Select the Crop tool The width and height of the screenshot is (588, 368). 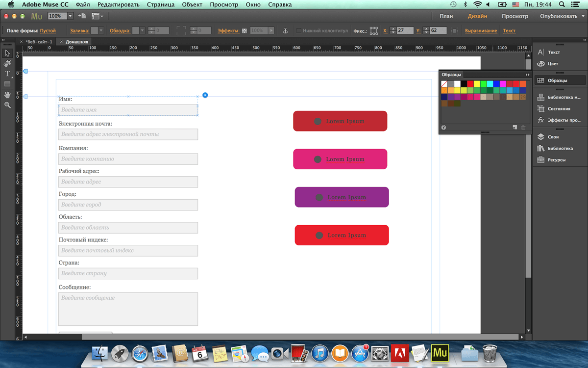coord(7,63)
